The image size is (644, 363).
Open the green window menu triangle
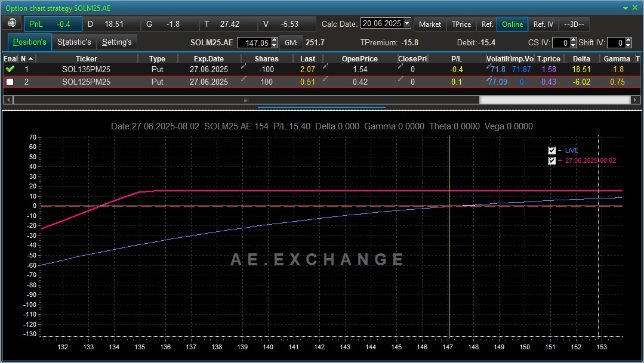click(625, 8)
